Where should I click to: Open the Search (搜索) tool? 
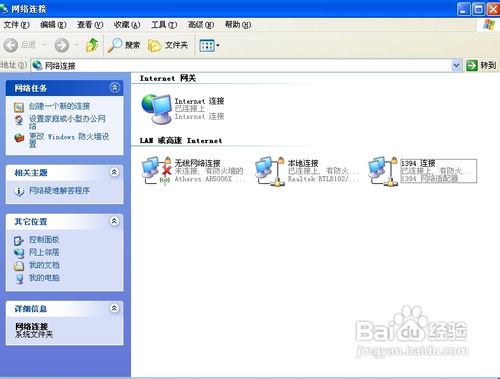click(x=124, y=45)
